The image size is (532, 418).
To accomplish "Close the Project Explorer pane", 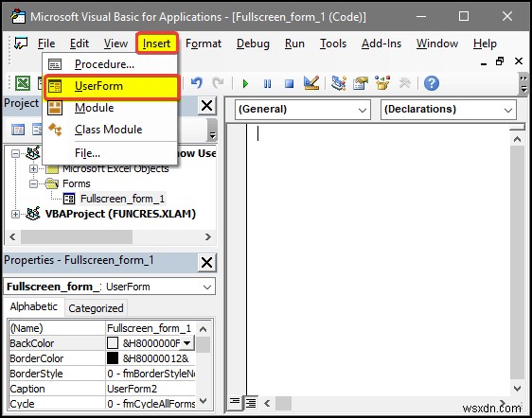I will tap(206, 105).
